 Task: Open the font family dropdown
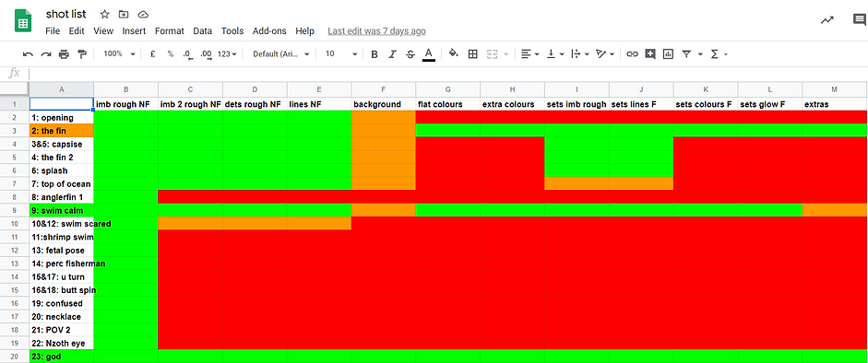point(280,54)
